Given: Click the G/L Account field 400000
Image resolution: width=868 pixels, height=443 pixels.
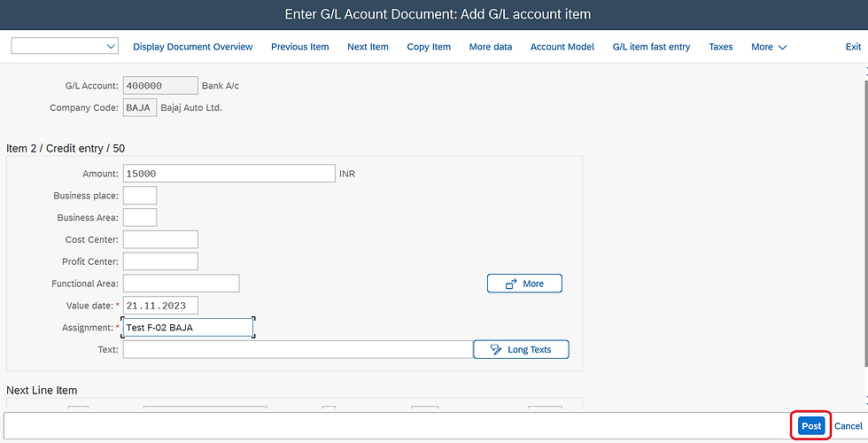Looking at the screenshot, I should point(160,86).
